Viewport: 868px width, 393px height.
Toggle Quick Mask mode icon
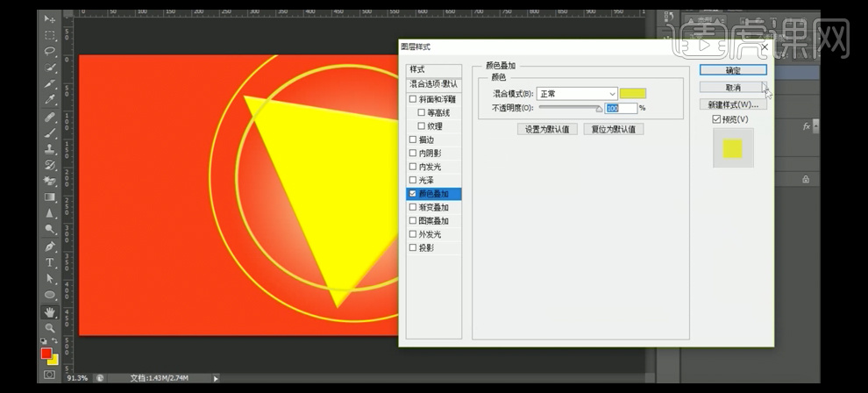[50, 375]
